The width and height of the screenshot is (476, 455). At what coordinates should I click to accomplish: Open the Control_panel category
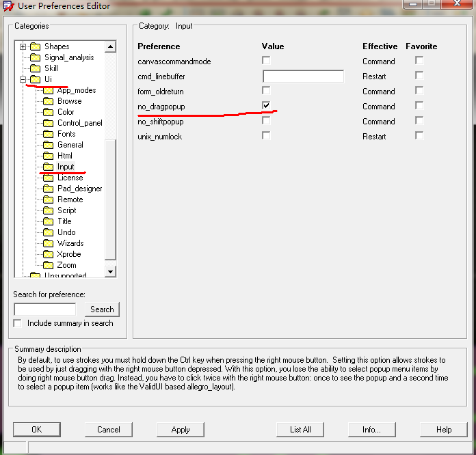coord(79,123)
